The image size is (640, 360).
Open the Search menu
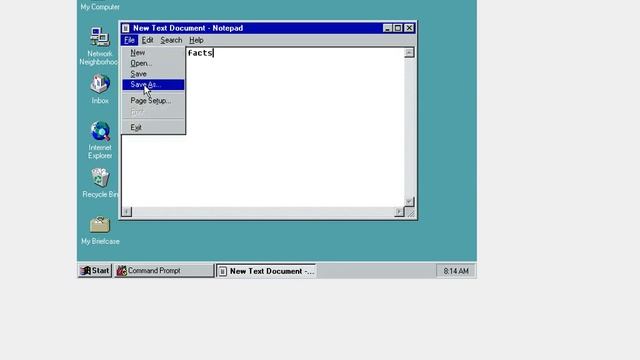171,40
